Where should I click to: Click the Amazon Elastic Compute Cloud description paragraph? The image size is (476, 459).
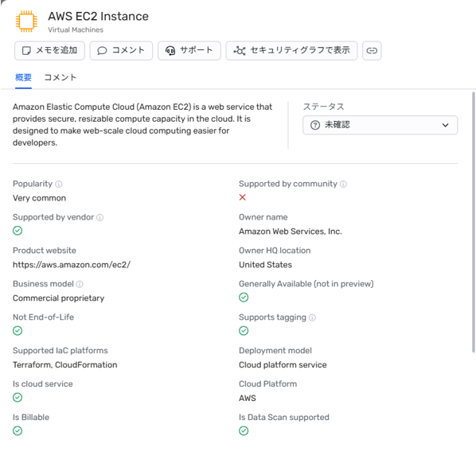click(x=142, y=125)
